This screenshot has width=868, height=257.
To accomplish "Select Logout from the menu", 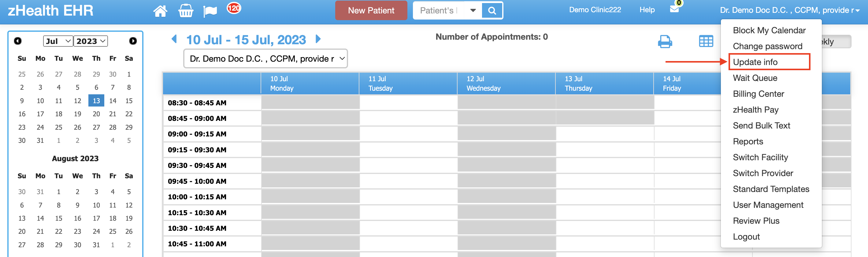I will click(x=746, y=237).
